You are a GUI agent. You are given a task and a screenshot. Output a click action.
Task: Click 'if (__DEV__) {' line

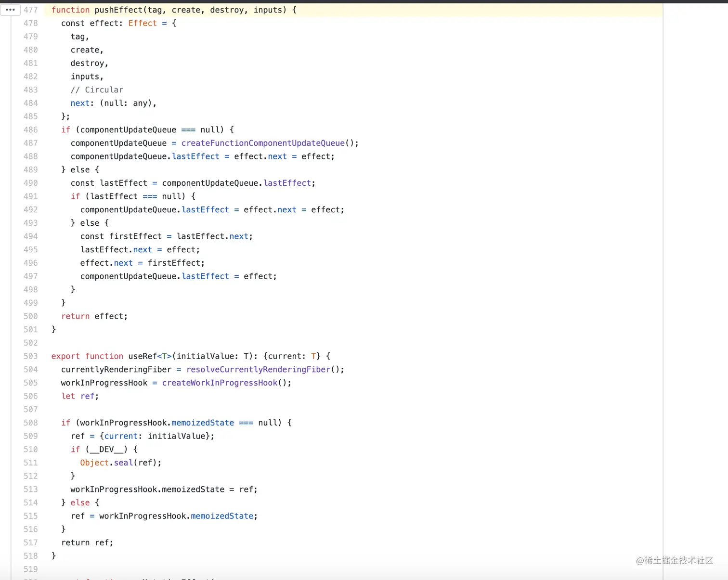104,450
